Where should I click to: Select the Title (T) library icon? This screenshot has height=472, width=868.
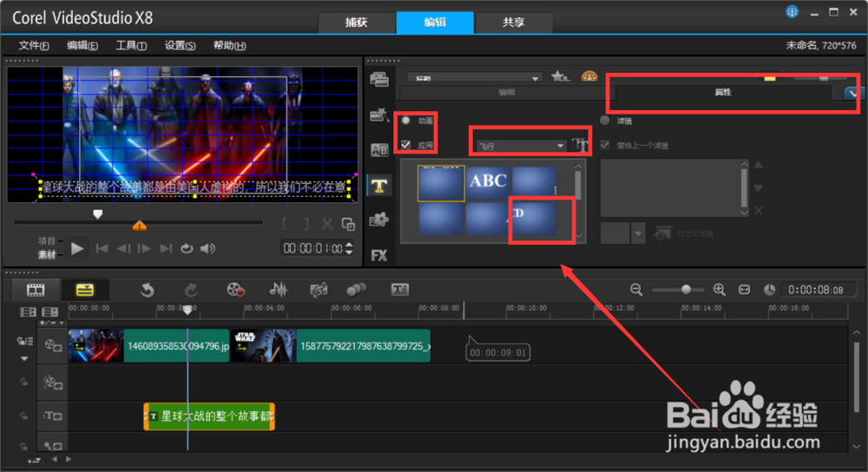click(x=379, y=186)
